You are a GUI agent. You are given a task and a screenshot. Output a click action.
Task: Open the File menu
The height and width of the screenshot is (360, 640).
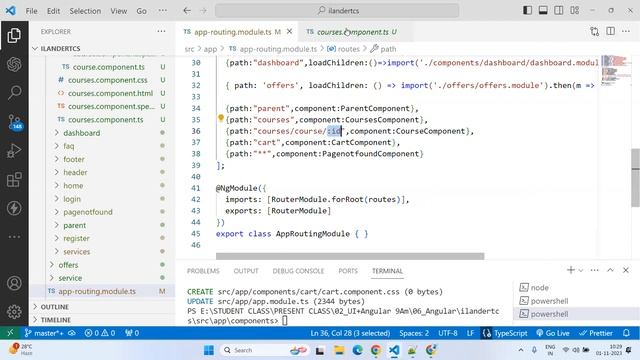pos(31,11)
